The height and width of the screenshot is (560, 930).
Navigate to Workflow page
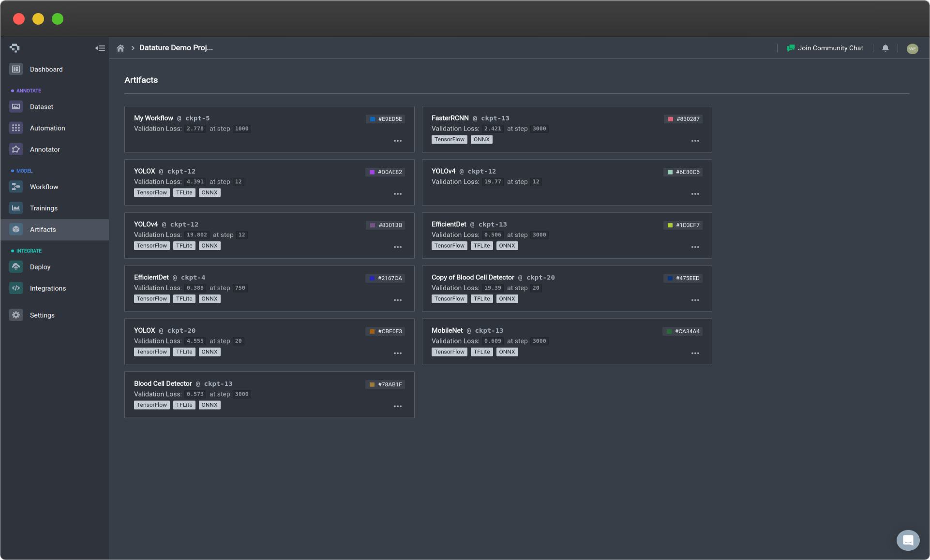click(x=44, y=187)
